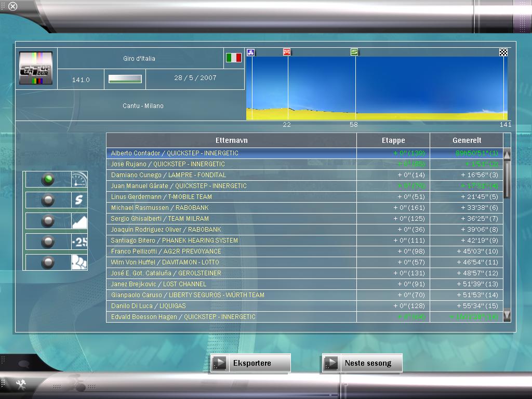Click the green sprint marker on profile

point(354,52)
